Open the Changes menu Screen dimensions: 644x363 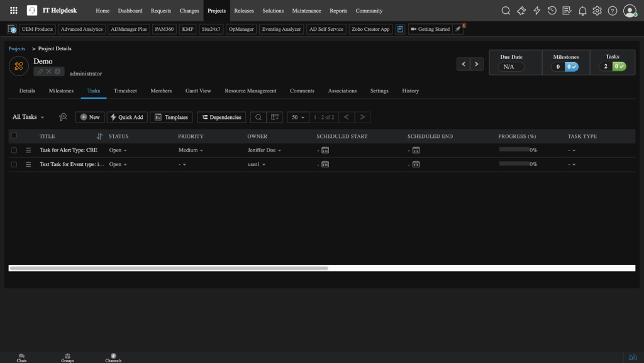(189, 11)
